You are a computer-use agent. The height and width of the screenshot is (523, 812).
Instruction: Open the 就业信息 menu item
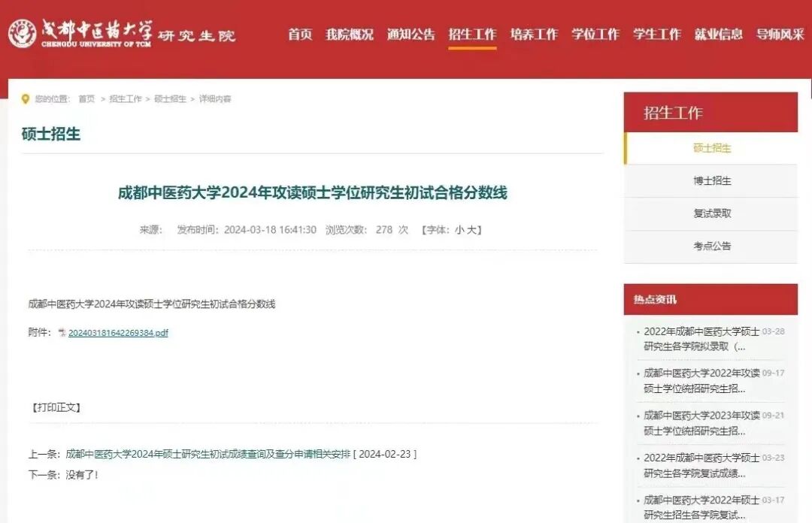(718, 34)
